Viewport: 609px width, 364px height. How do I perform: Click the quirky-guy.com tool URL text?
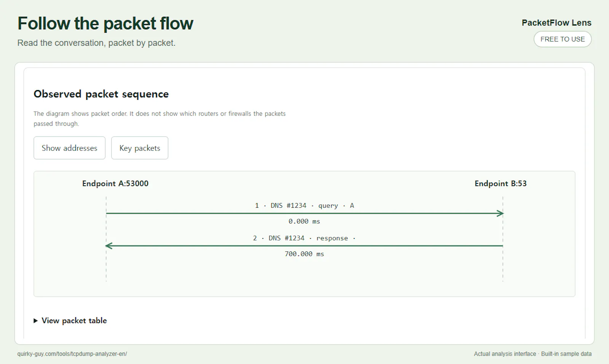click(x=72, y=354)
